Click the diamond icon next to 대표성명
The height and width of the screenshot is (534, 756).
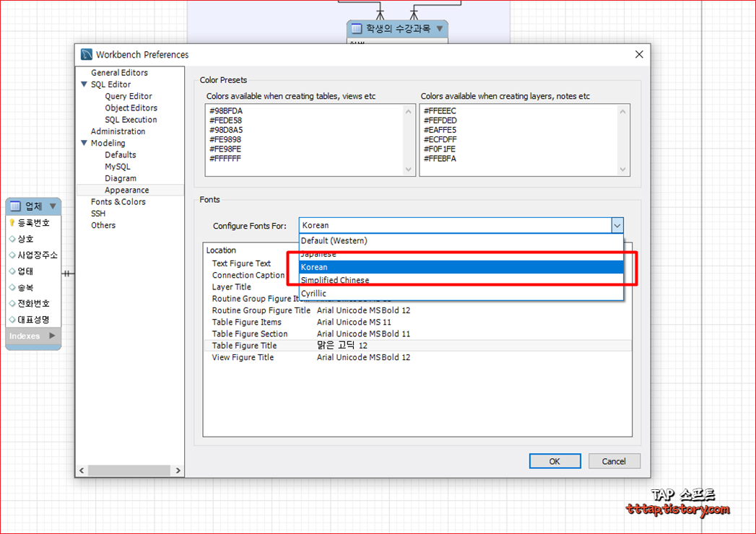tap(12, 320)
